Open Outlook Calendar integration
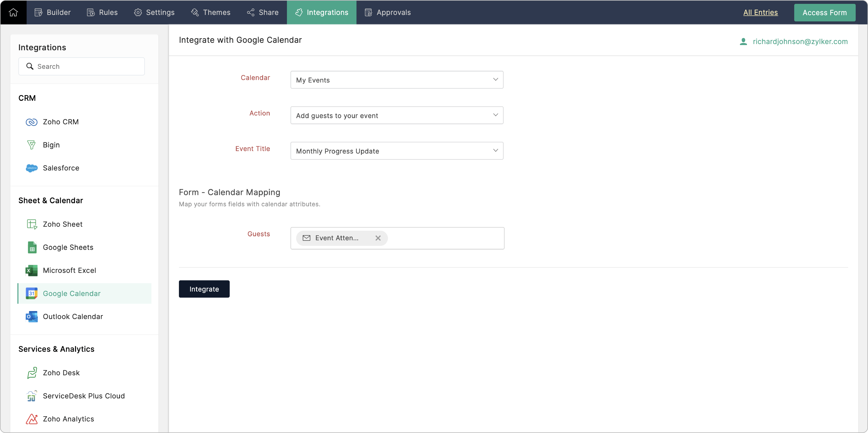The height and width of the screenshot is (433, 868). point(73,316)
